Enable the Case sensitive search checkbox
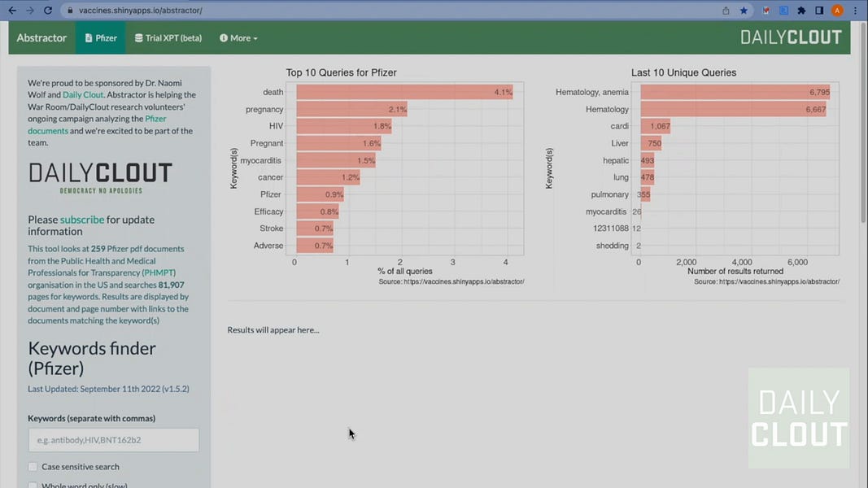Viewport: 868px width, 488px height. 33,466
